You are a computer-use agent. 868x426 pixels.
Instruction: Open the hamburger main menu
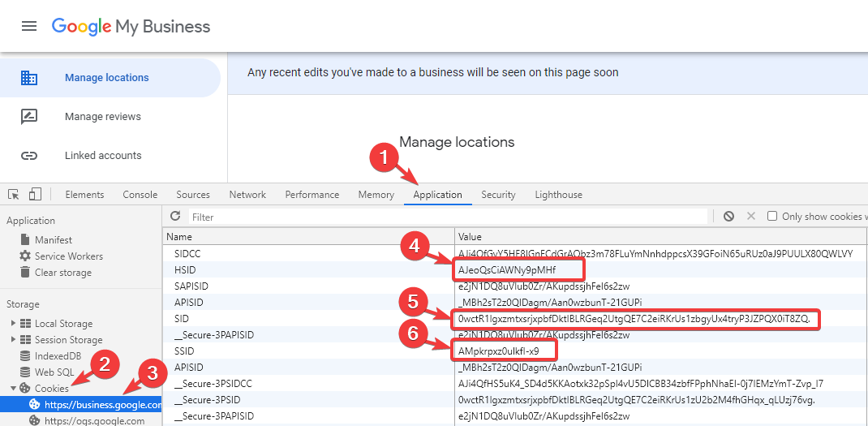tap(28, 26)
